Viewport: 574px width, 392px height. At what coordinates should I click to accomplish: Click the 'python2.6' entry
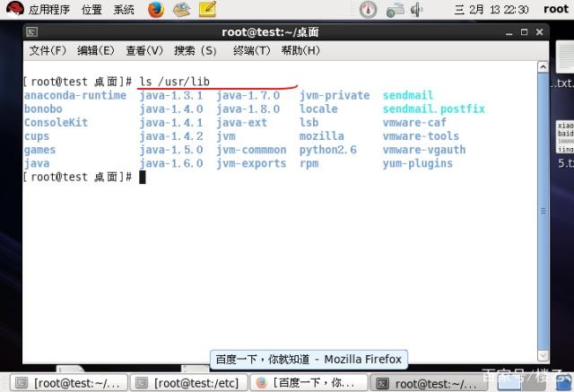(328, 150)
